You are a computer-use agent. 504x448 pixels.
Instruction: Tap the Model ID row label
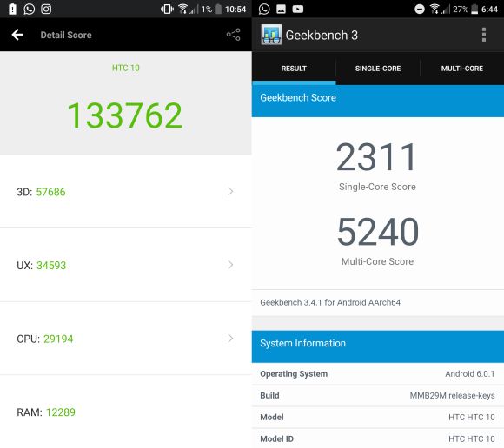(276, 438)
